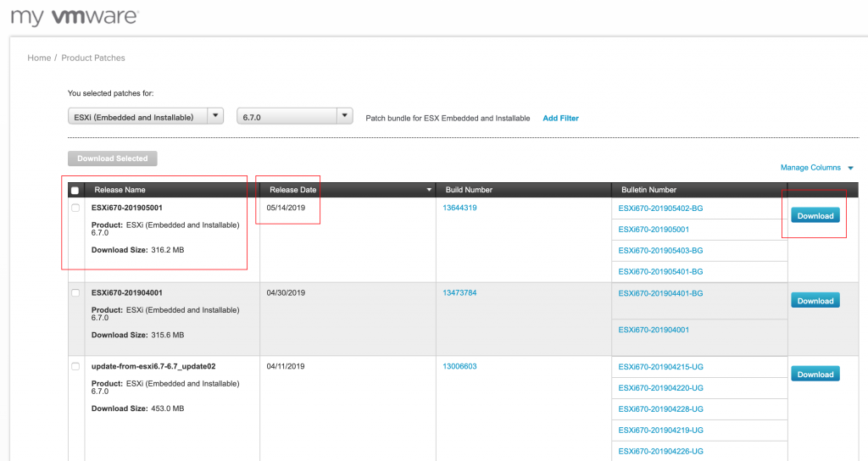Toggle the select-all checkbox in header
Viewport: 868px width, 461px height.
pyautogui.click(x=75, y=191)
